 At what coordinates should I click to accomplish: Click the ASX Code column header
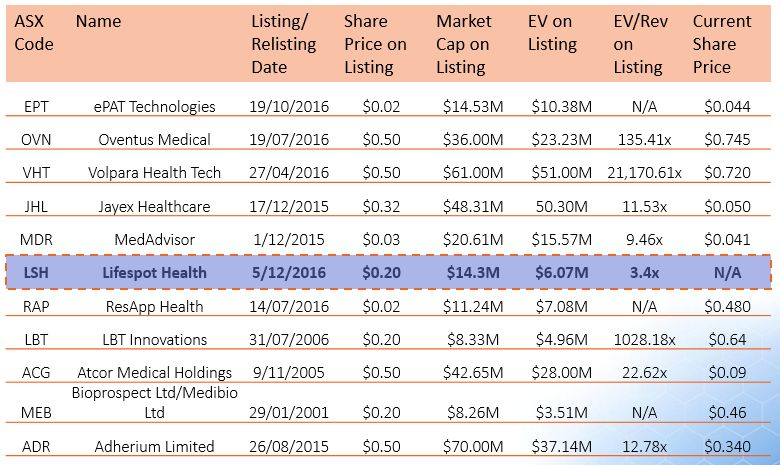click(x=34, y=33)
